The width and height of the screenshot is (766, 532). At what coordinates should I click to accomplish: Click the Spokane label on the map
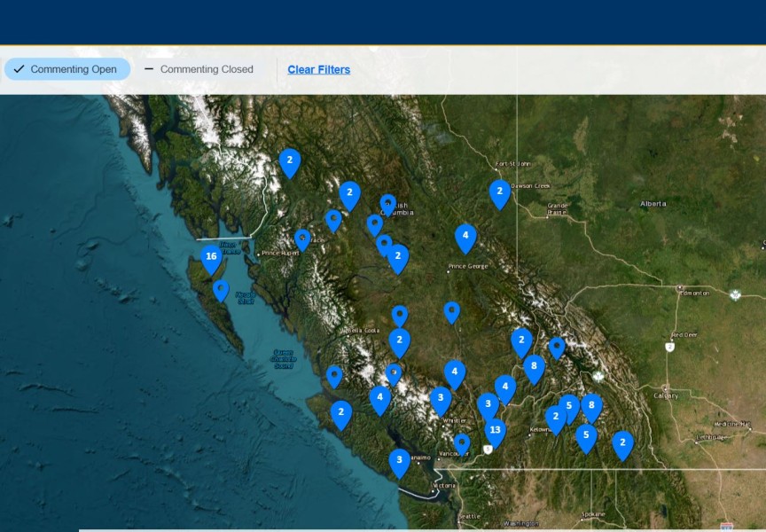593,514
